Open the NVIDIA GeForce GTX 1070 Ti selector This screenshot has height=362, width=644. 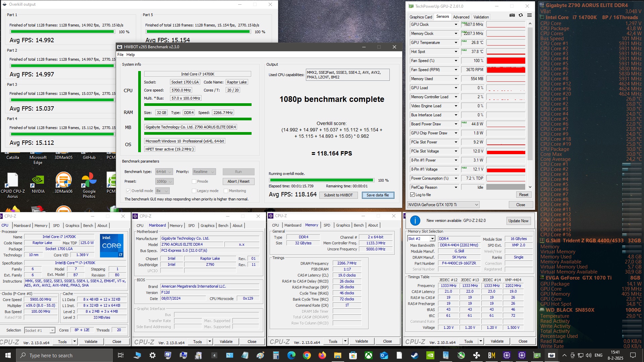(443, 204)
